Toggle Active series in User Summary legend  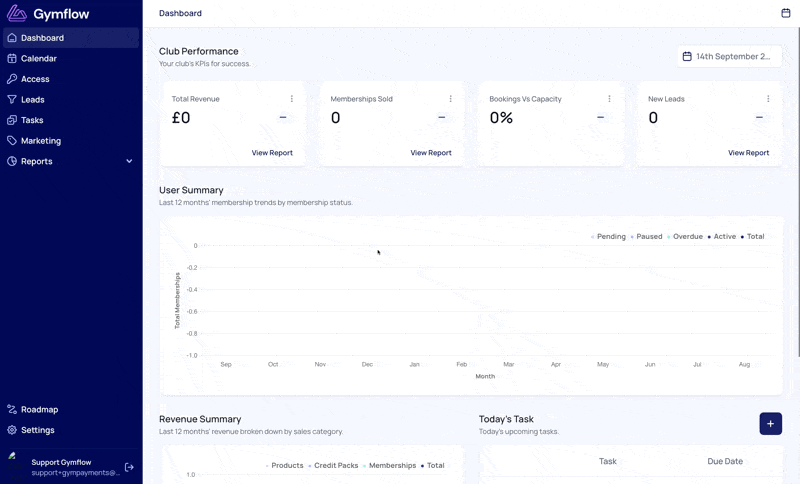pyautogui.click(x=722, y=237)
